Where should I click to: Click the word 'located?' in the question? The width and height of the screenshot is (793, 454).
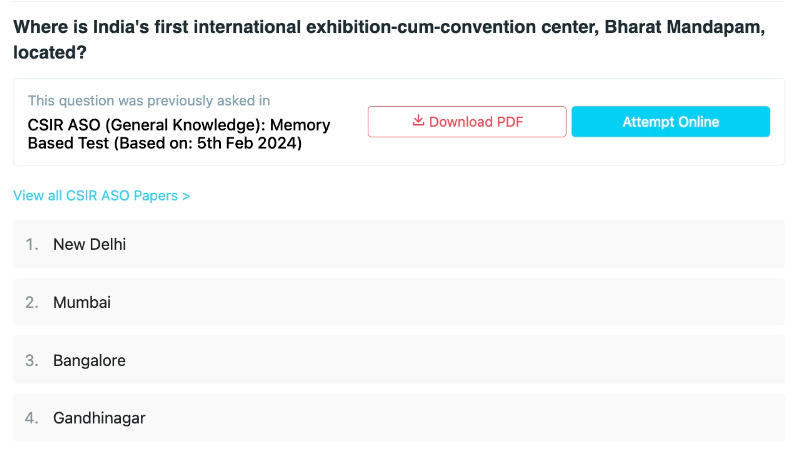pyautogui.click(x=50, y=53)
